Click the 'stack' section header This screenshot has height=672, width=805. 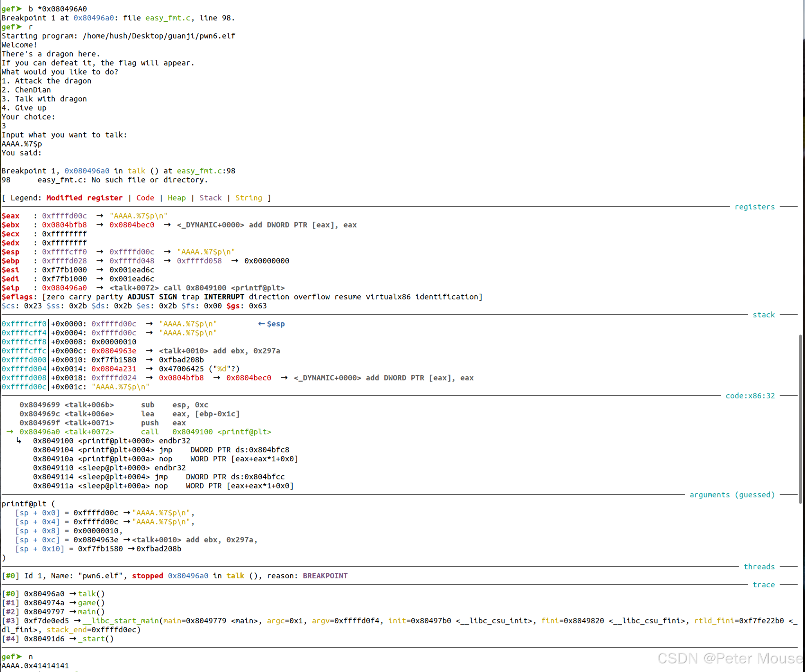click(763, 315)
